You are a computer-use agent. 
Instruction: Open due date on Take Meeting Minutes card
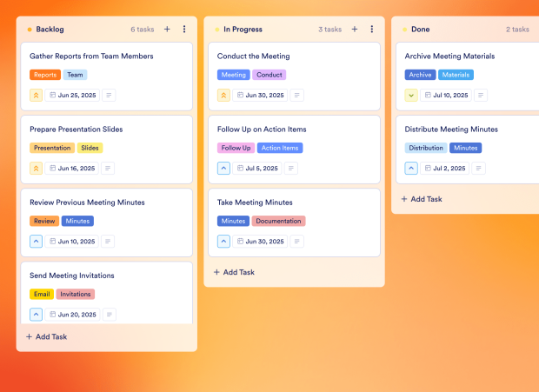(260, 242)
